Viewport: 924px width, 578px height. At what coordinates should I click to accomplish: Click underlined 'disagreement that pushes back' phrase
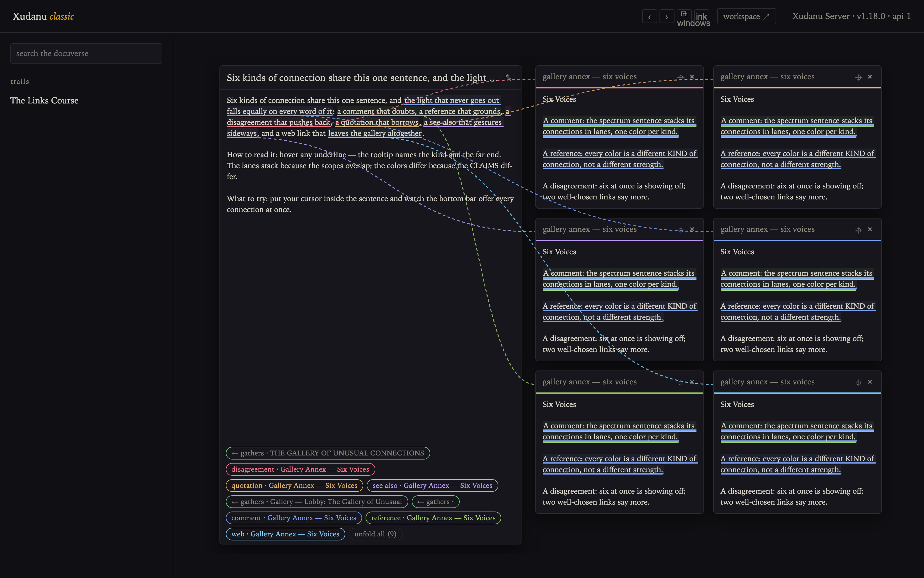[x=278, y=122]
